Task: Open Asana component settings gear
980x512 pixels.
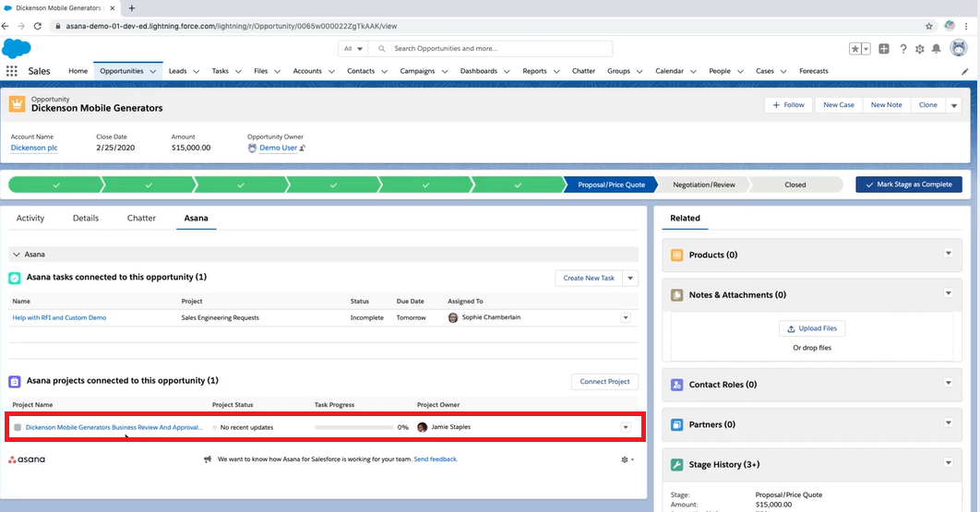Action: (x=627, y=459)
